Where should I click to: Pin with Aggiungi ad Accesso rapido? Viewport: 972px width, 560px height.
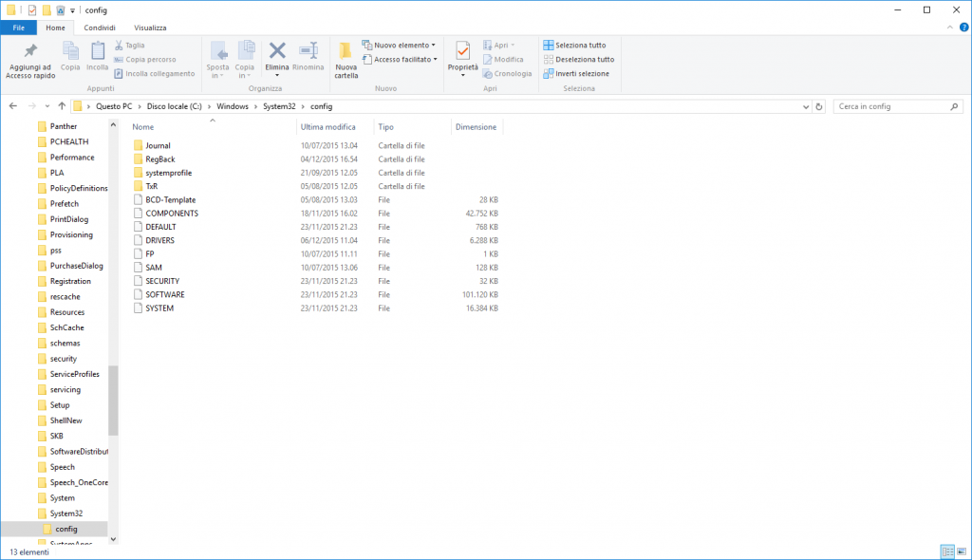pyautogui.click(x=30, y=59)
